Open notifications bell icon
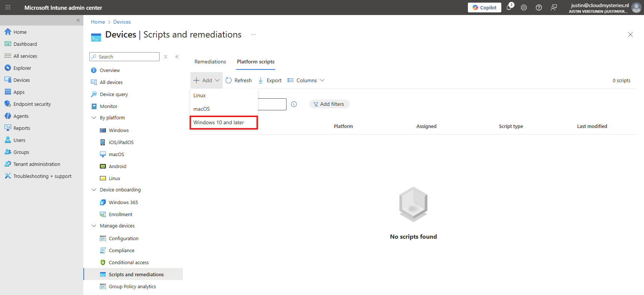Screen dimensions: 644x295 coord(509,8)
